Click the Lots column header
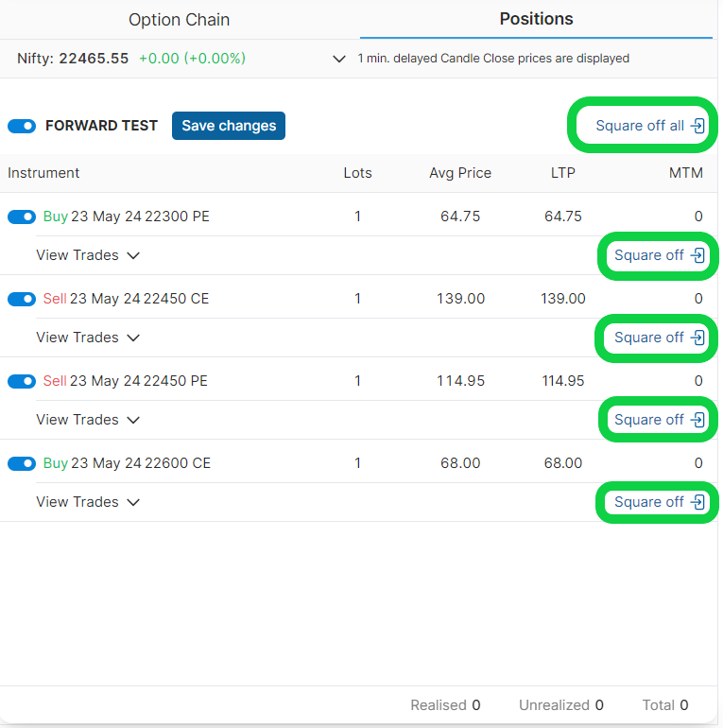Screen dimensions: 723x728 tap(358, 173)
